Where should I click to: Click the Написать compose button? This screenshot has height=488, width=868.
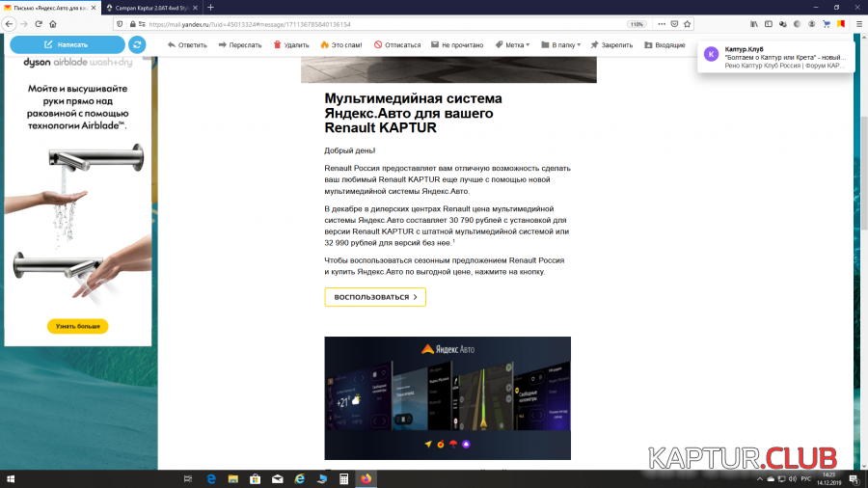[x=67, y=44]
